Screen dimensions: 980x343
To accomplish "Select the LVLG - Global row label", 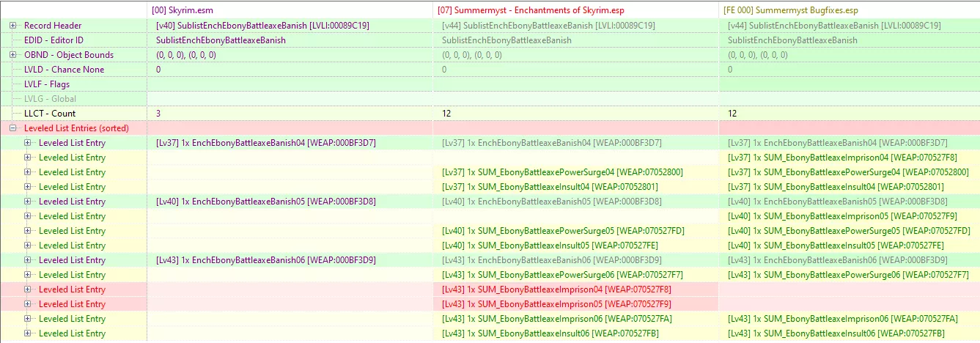I will click(50, 99).
